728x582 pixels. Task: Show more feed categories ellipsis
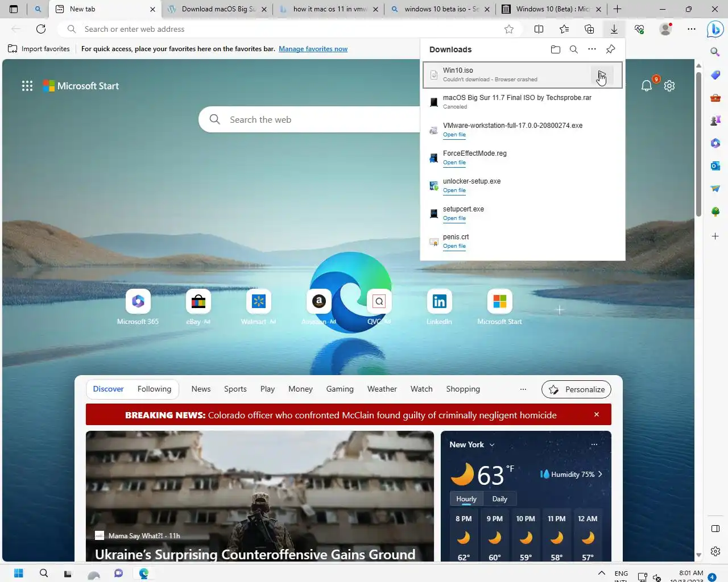523,389
